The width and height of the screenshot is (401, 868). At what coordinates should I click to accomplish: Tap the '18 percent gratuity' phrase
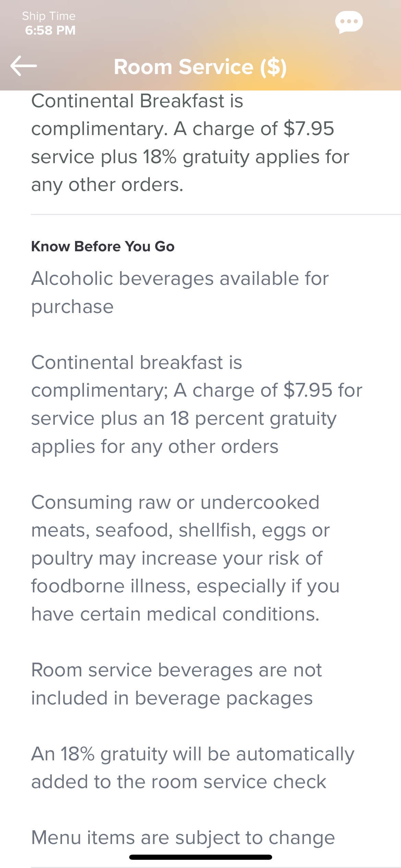click(x=253, y=419)
